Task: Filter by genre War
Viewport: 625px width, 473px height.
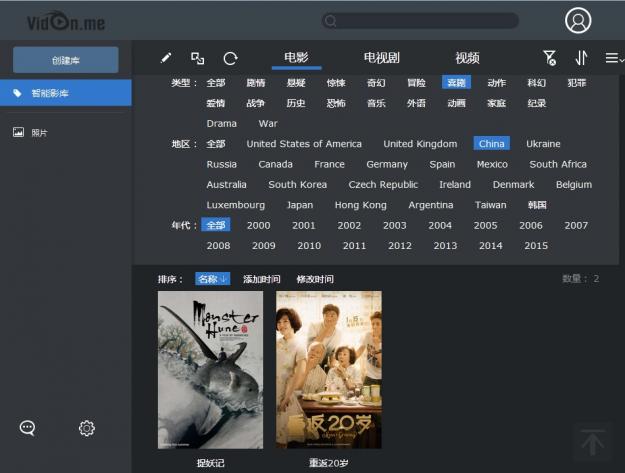Action: [x=268, y=124]
